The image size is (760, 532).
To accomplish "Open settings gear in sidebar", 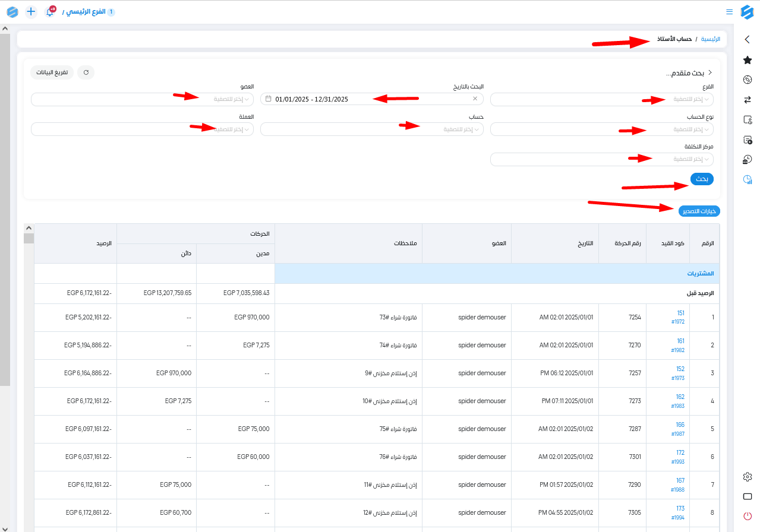I will [748, 477].
